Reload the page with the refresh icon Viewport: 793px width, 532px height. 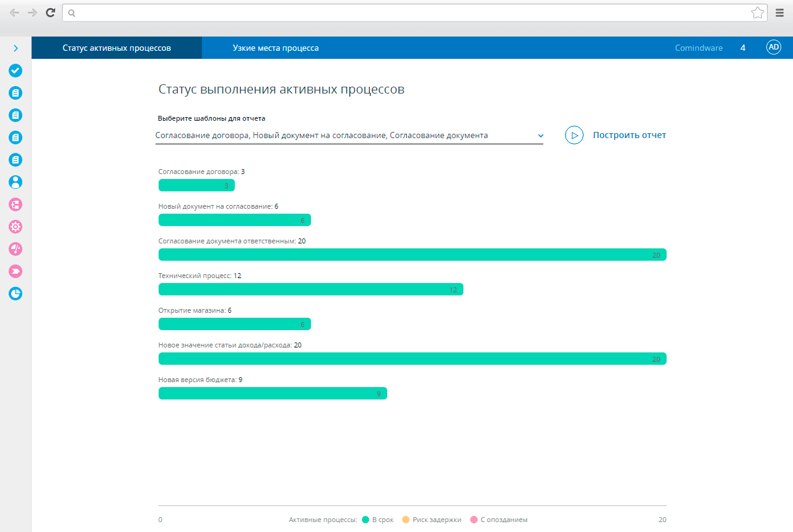51,12
